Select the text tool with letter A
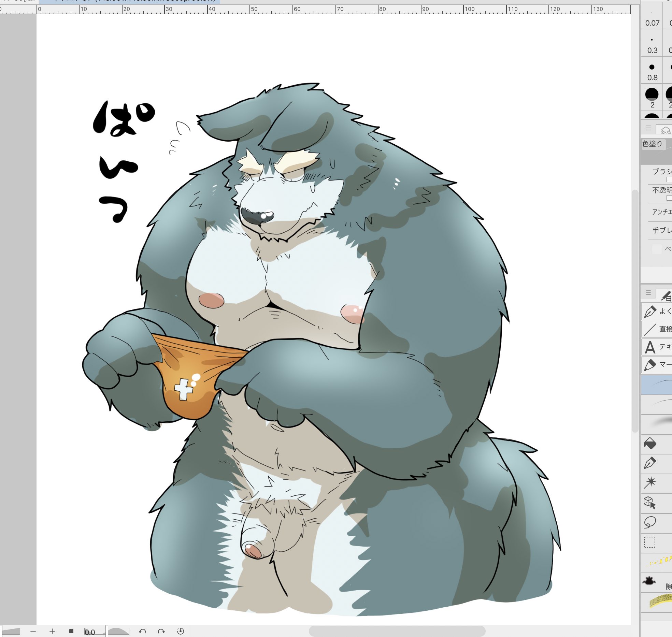672x637 pixels. click(x=650, y=347)
